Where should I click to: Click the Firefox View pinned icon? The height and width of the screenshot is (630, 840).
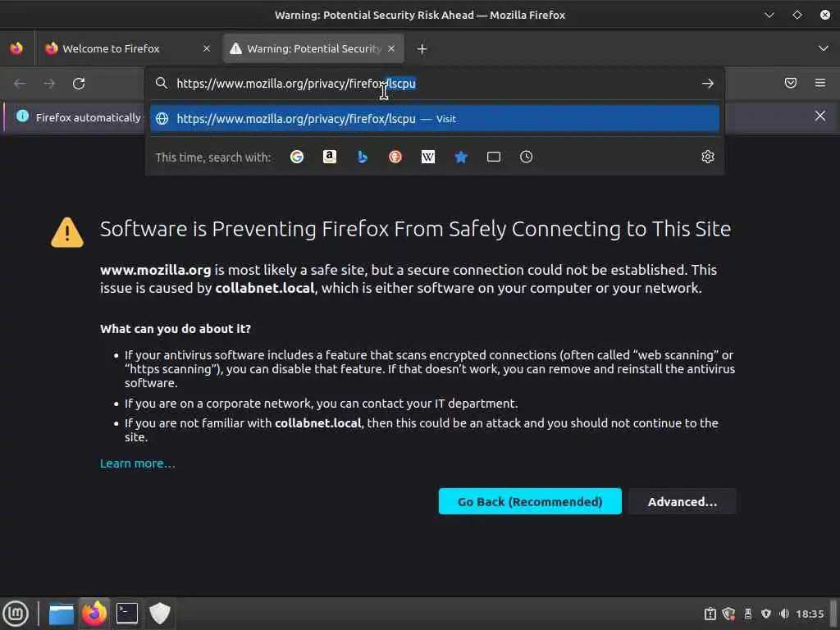16,48
